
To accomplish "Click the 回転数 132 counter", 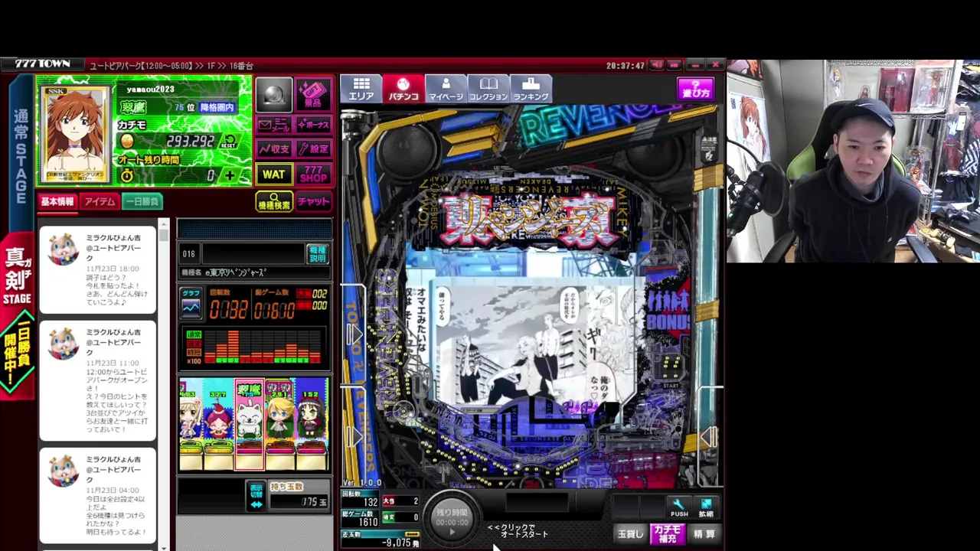I will point(360,500).
